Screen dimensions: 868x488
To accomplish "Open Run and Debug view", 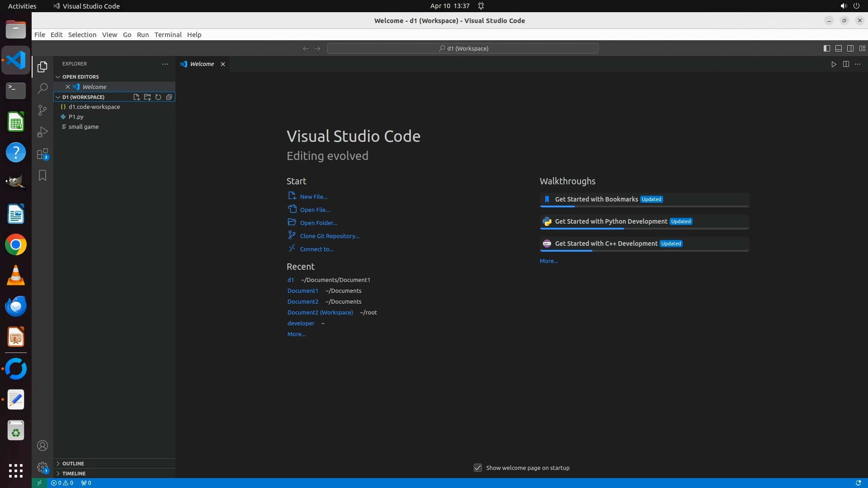I will tap(42, 132).
